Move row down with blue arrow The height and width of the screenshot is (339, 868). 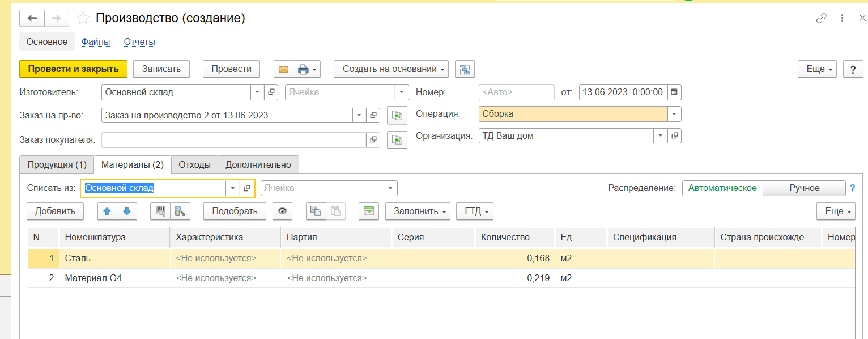(x=126, y=211)
